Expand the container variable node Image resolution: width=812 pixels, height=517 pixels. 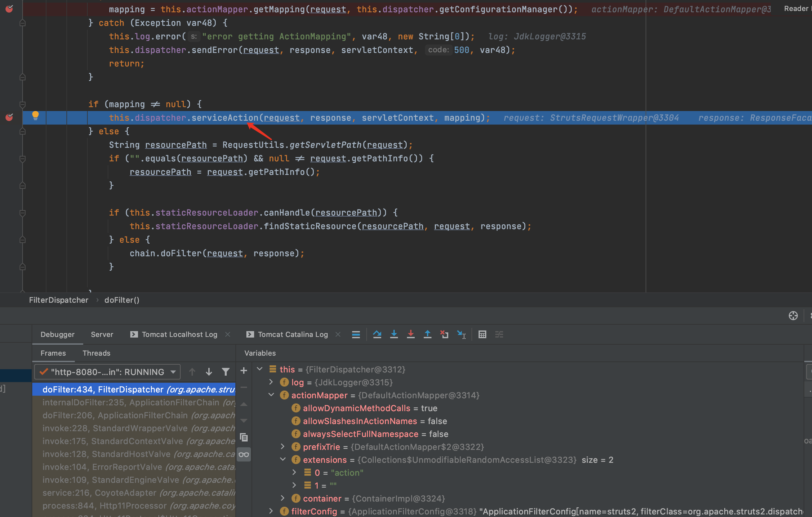click(283, 498)
